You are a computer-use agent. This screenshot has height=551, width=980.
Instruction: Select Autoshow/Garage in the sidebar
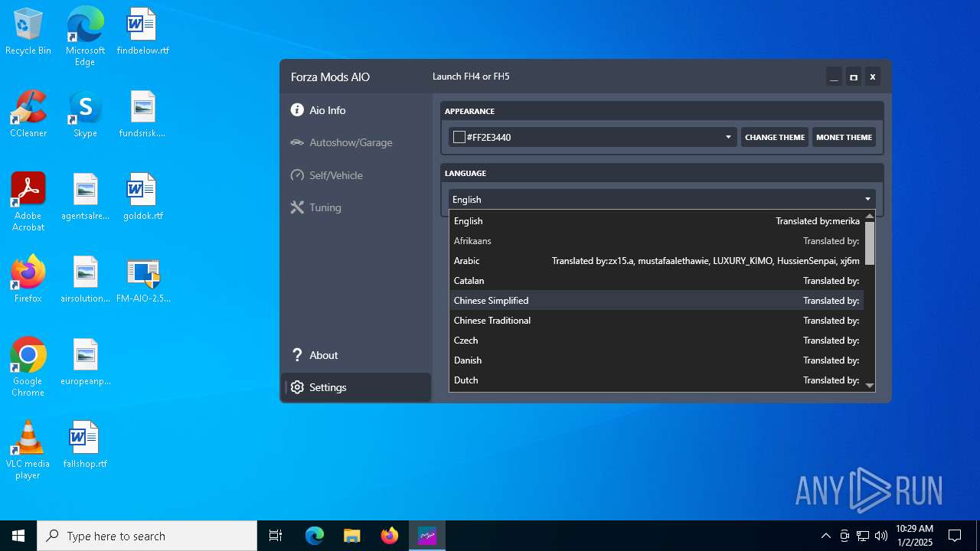pos(356,142)
